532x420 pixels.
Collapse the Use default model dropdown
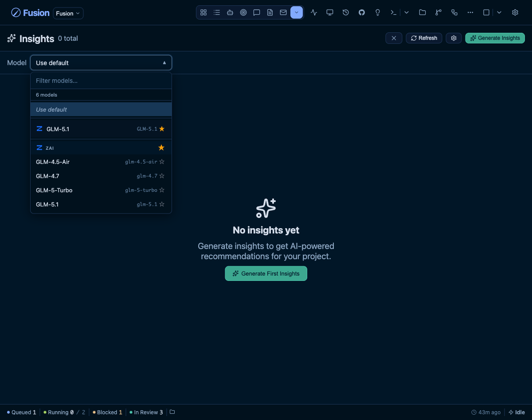pyautogui.click(x=101, y=63)
